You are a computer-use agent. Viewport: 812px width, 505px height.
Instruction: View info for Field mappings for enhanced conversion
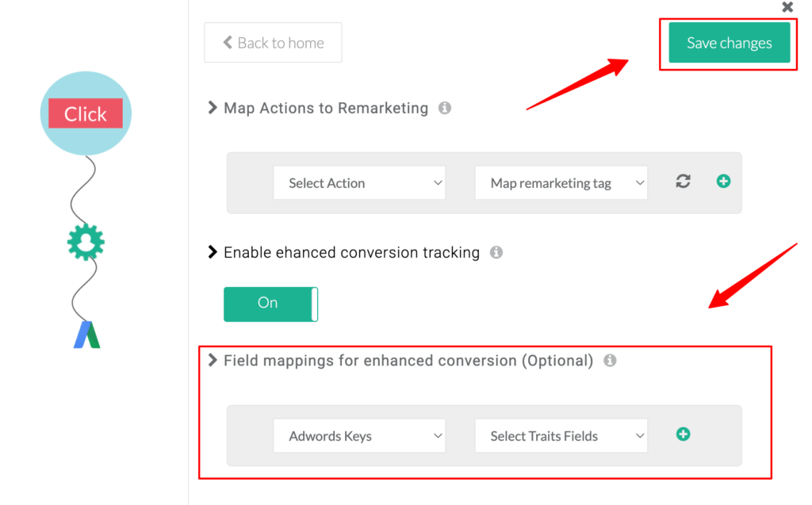coord(610,360)
